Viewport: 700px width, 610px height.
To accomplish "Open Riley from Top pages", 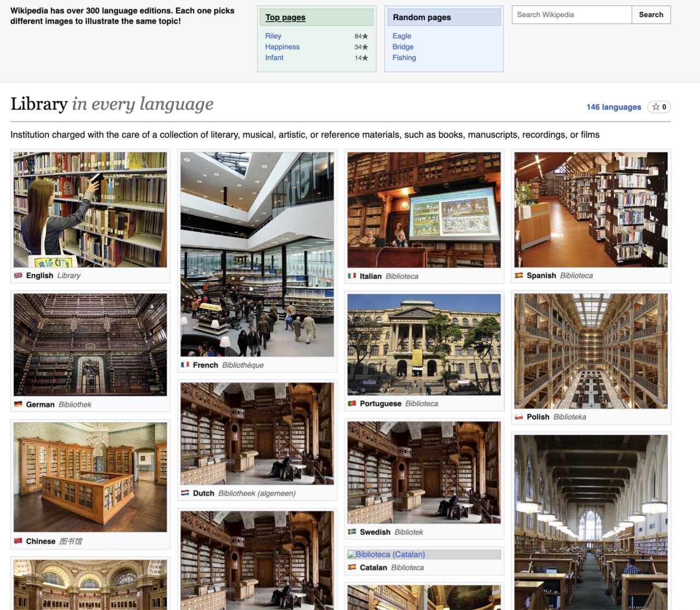I will (273, 36).
